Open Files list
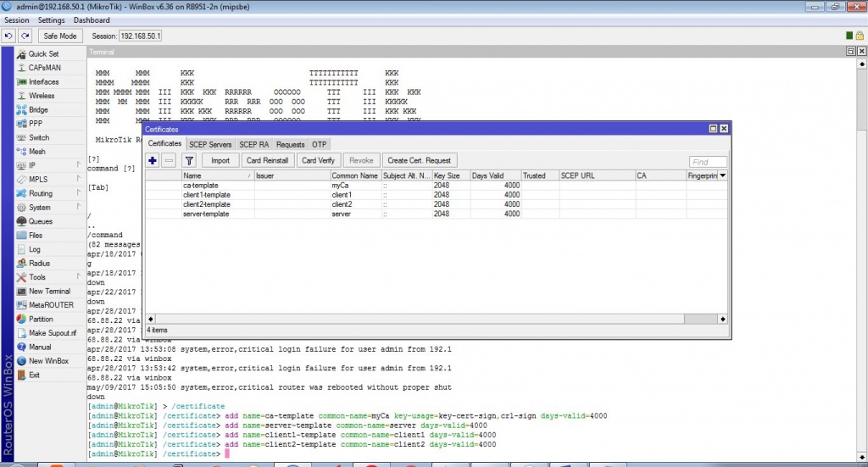The height and width of the screenshot is (467, 868). click(x=36, y=235)
